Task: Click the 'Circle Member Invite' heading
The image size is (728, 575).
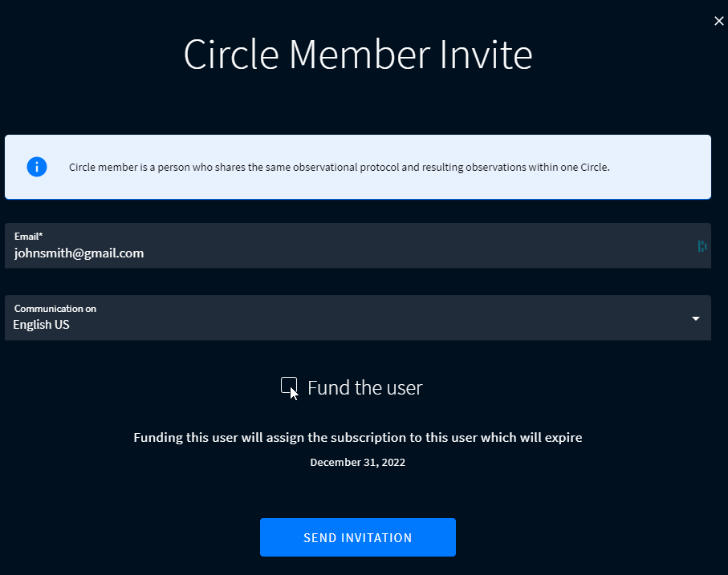Action: pyautogui.click(x=357, y=55)
